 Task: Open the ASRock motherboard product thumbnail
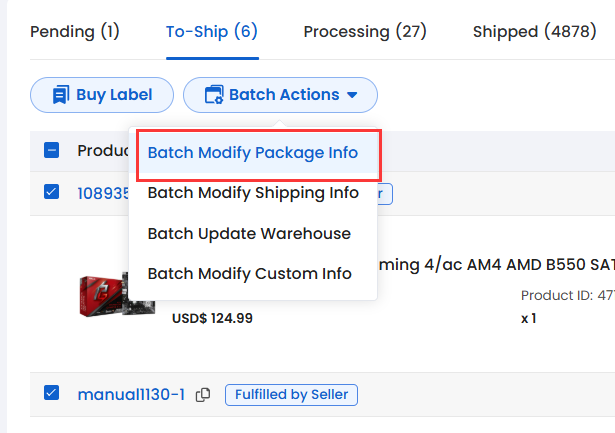point(117,295)
